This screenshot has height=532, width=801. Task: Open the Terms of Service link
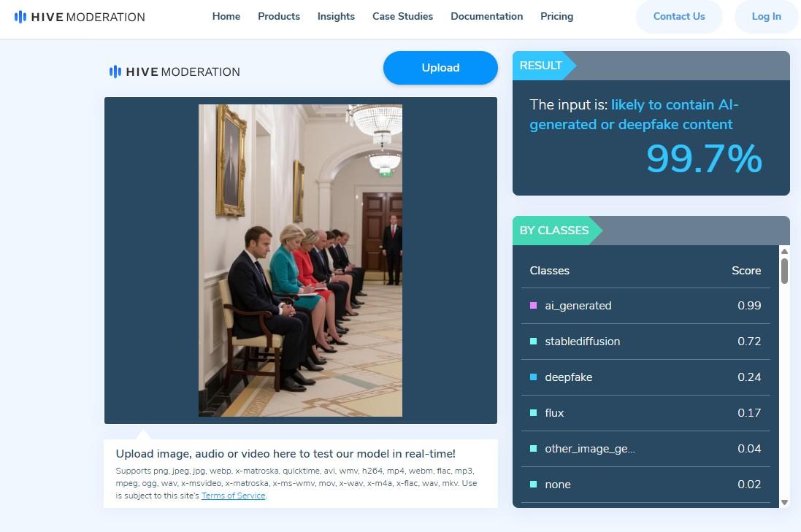pos(234,496)
